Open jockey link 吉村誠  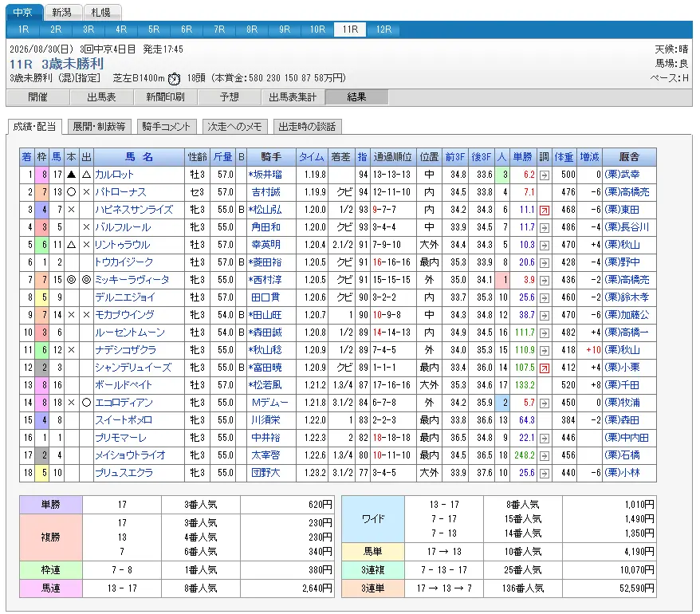pos(266,192)
